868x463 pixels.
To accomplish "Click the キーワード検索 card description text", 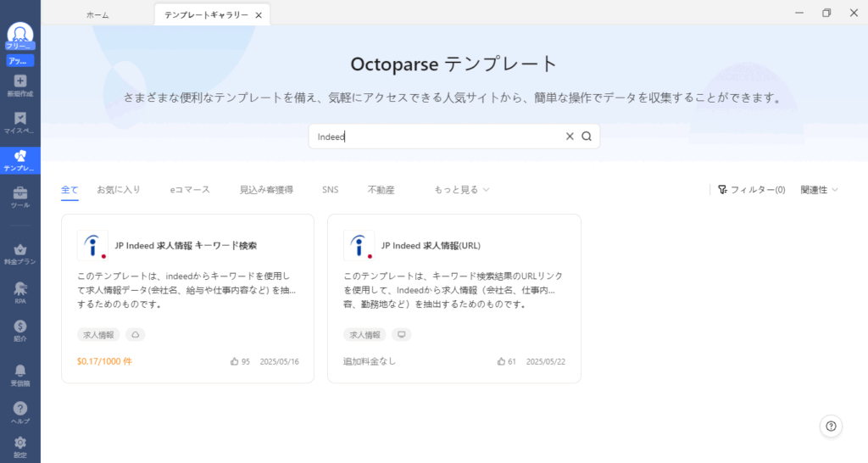I will pyautogui.click(x=186, y=290).
